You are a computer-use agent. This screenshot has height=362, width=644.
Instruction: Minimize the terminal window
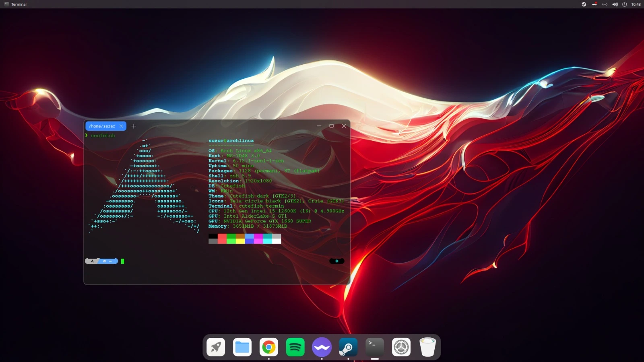(319, 126)
